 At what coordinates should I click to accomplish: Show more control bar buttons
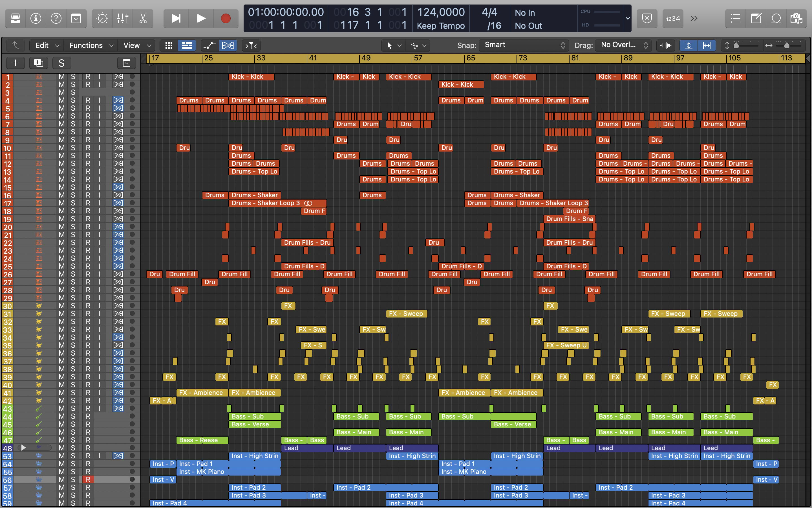tap(694, 18)
